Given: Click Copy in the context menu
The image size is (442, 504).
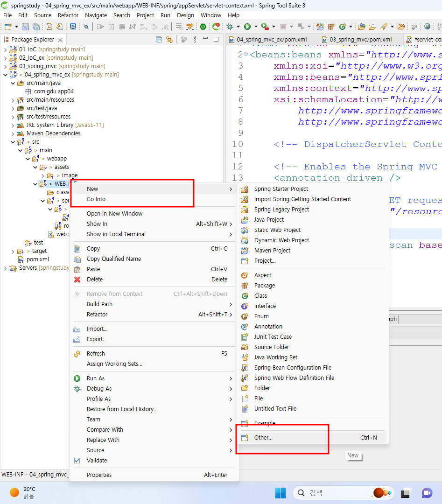Looking at the screenshot, I should (154, 248).
